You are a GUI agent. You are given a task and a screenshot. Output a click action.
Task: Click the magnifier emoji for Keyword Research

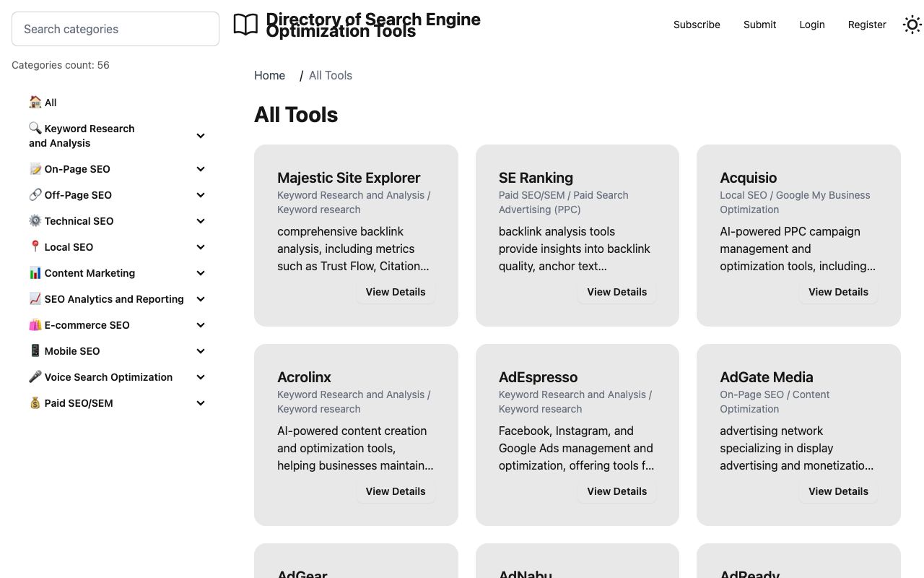35,128
